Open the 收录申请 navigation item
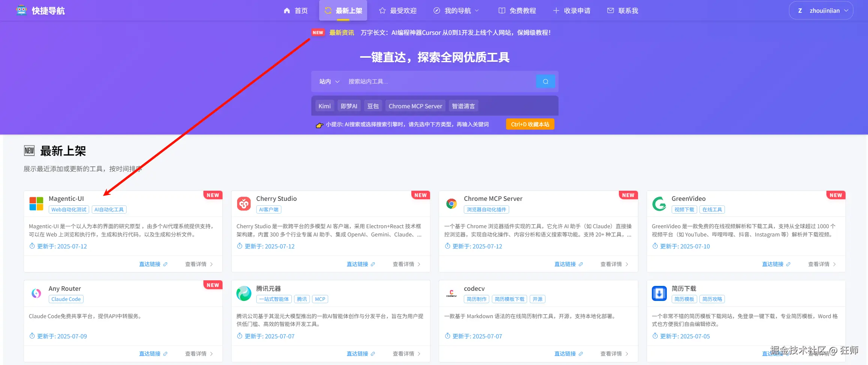The image size is (868, 365). click(572, 10)
